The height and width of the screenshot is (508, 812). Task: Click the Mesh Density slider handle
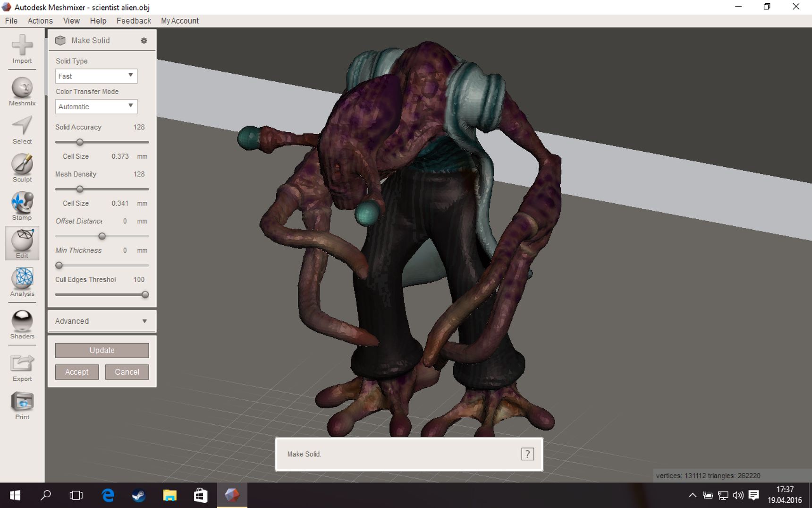tap(80, 189)
